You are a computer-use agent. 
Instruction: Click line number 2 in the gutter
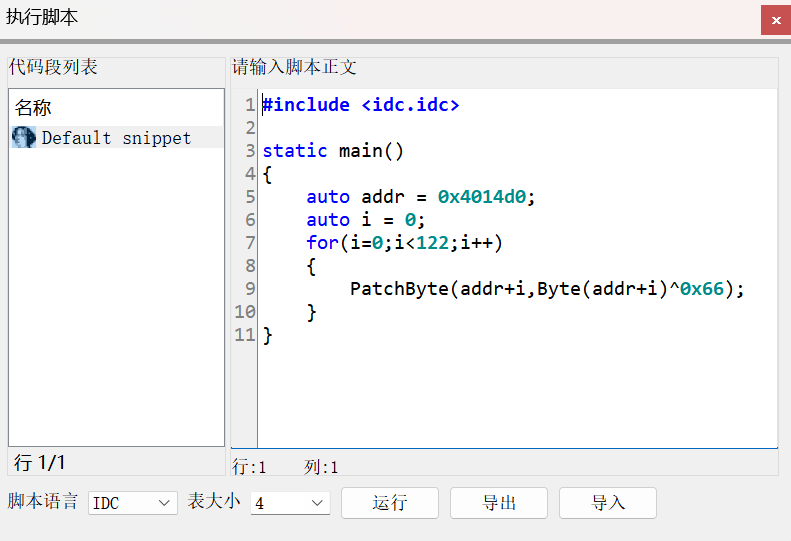point(249,128)
